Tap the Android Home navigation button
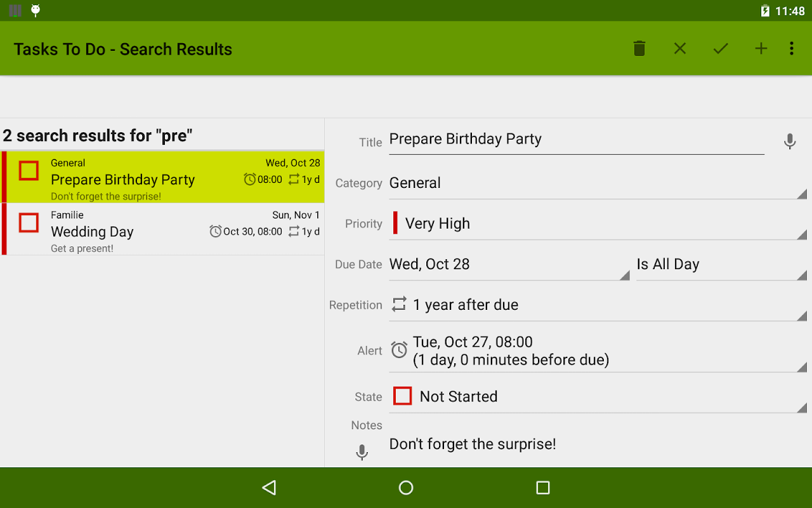The width and height of the screenshot is (812, 508). tap(406, 488)
